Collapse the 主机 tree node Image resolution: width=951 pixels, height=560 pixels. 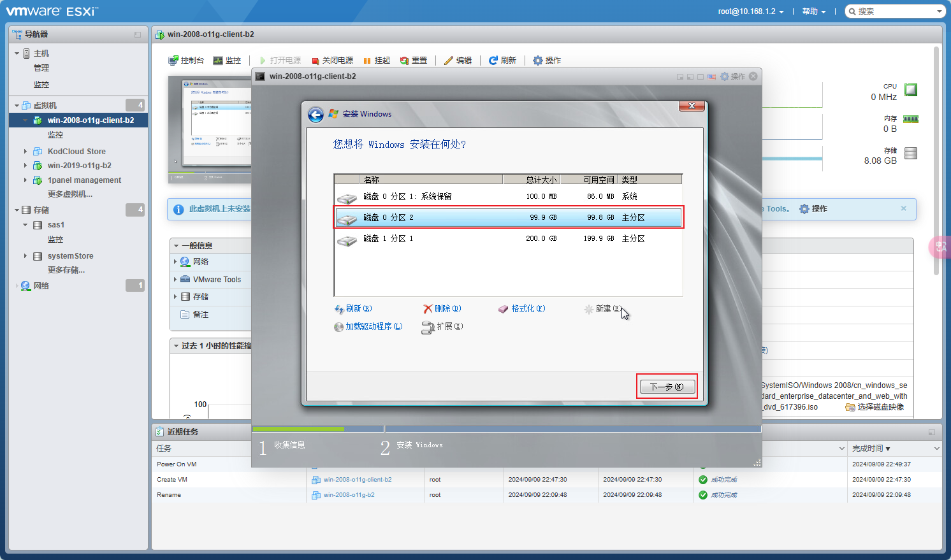pos(17,54)
